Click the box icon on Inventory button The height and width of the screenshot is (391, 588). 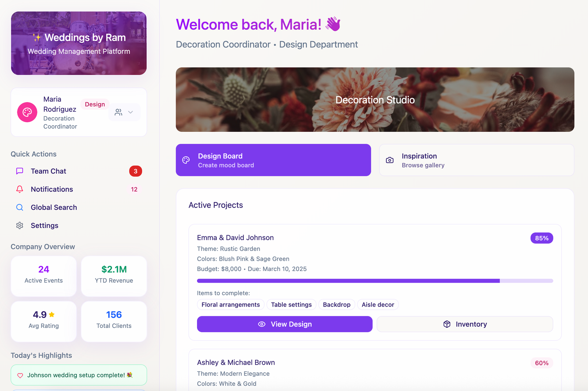point(447,324)
